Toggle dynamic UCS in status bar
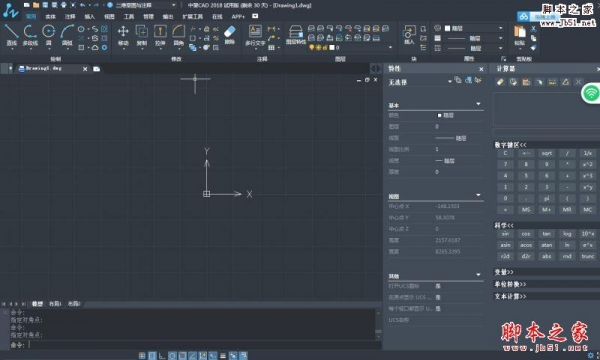Image resolution: width=600 pixels, height=360 pixels. [x=202, y=356]
